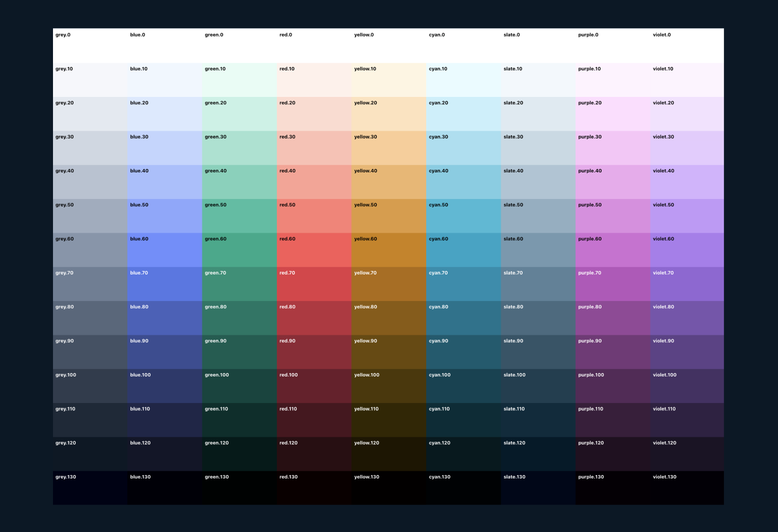This screenshot has width=778, height=532.
Task: Select the grey.130 swatch
Action: 90,488
